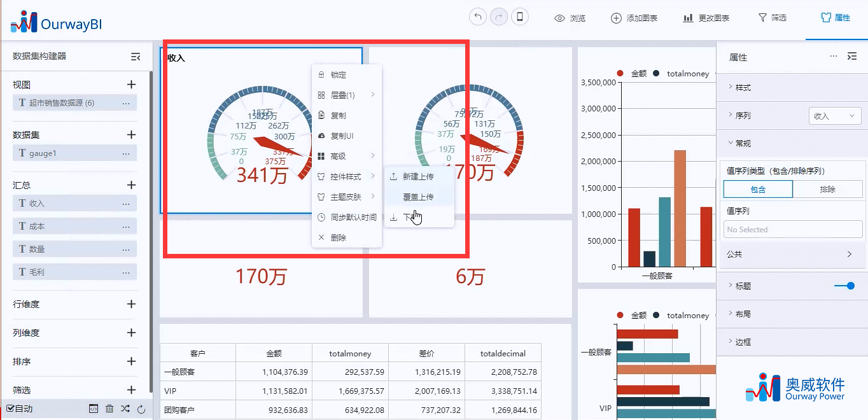Add a new 数据集 with the plus icon
This screenshot has width=868, height=420.
click(131, 135)
